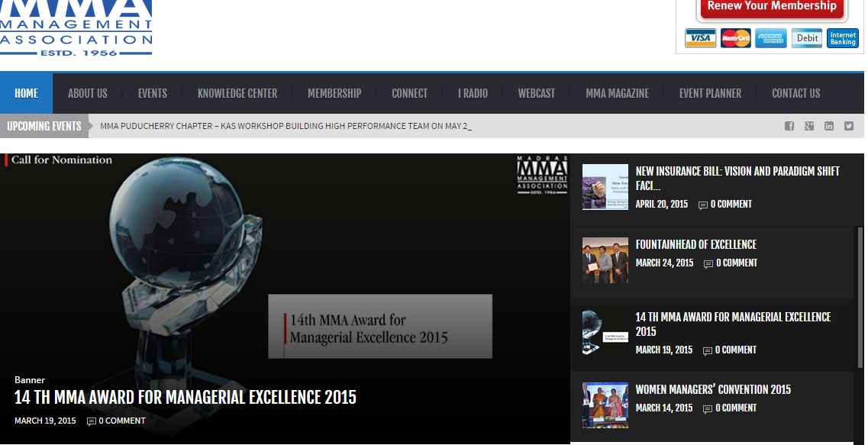Click the April 20, 2015 date

tap(662, 205)
